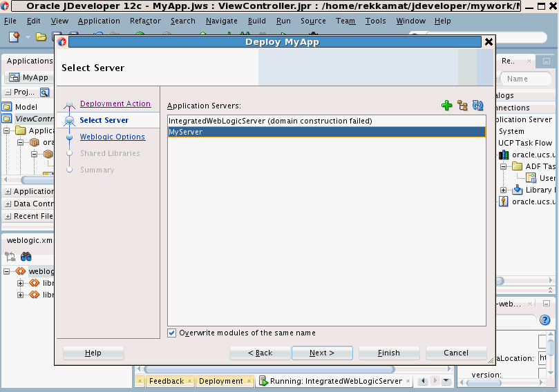Click the scroll-tabs-left arrow in the log panel
Image resolution: width=559 pixels, height=392 pixels.
click(x=423, y=381)
